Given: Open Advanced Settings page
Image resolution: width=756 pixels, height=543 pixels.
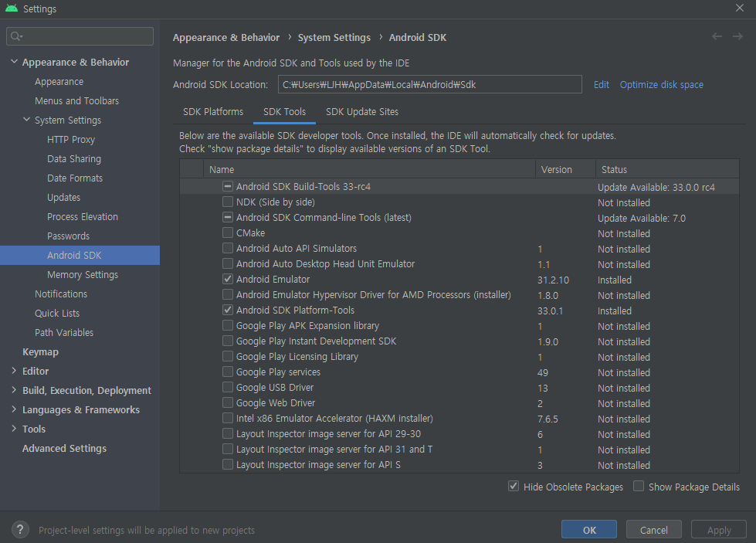Looking at the screenshot, I should [65, 448].
